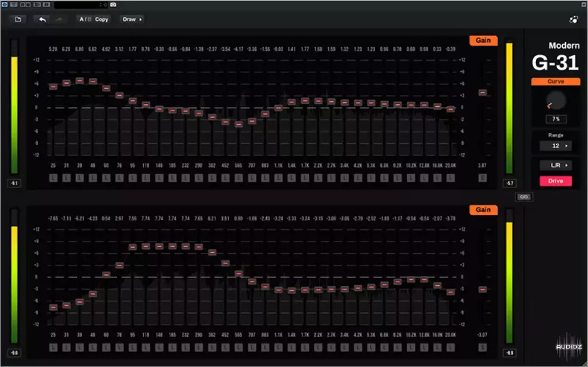The height and width of the screenshot is (367, 588).
Task: Toggle the L button under the lower EQ 12.8K band
Action: 424,348
